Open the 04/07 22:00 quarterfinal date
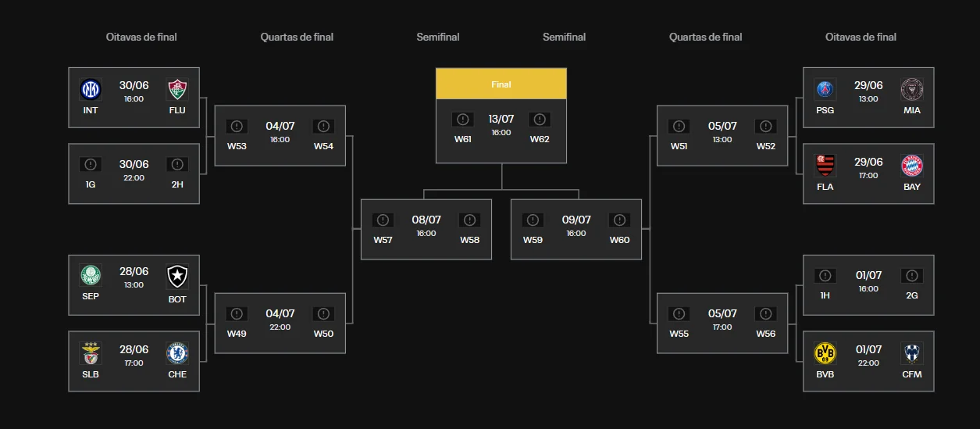 pyautogui.click(x=280, y=313)
